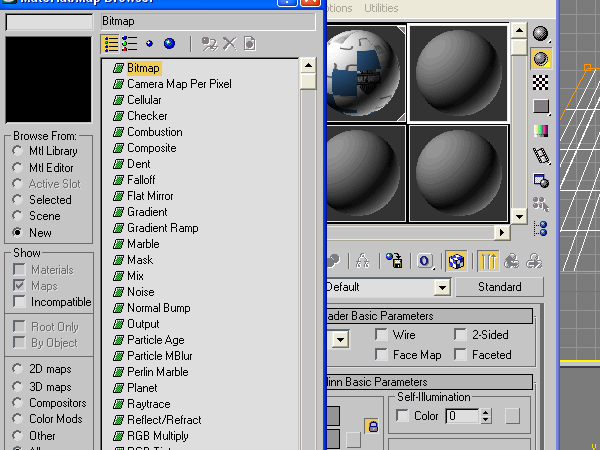The width and height of the screenshot is (600, 450).
Task: Filter list to 2D maps
Action: click(x=17, y=369)
